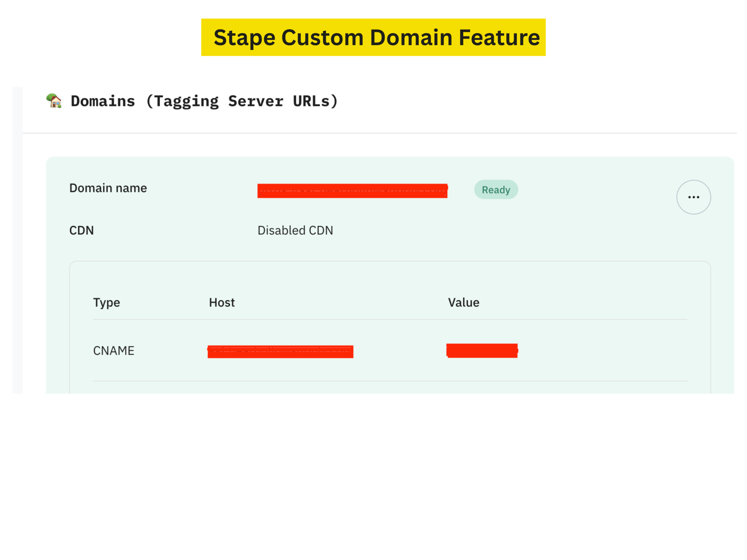The image size is (747, 560).
Task: Click the CDN label
Action: click(x=81, y=230)
